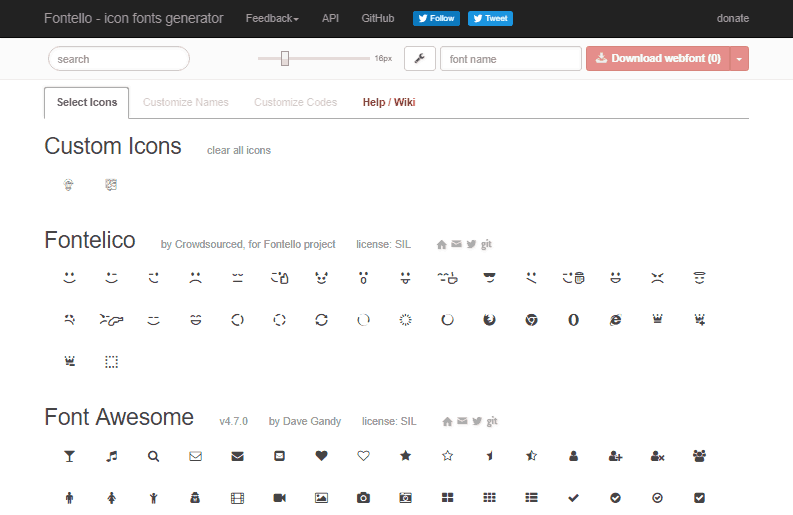Screen dimensions: 793x515
Task: Select the unhappy frowning face icon
Action: (195, 278)
